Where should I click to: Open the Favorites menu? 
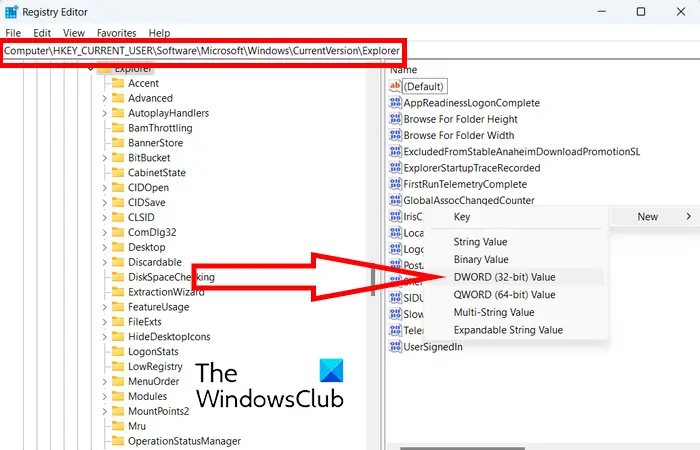tap(117, 33)
